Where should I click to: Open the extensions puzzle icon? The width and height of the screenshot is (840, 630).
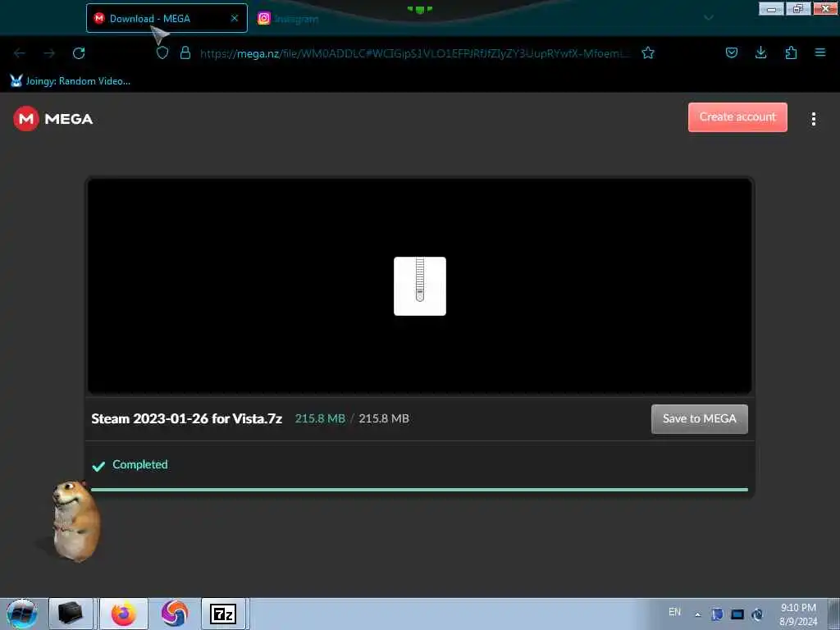pyautogui.click(x=791, y=52)
